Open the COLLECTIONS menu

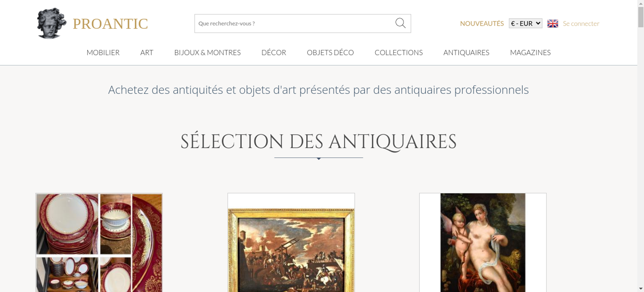pos(399,52)
